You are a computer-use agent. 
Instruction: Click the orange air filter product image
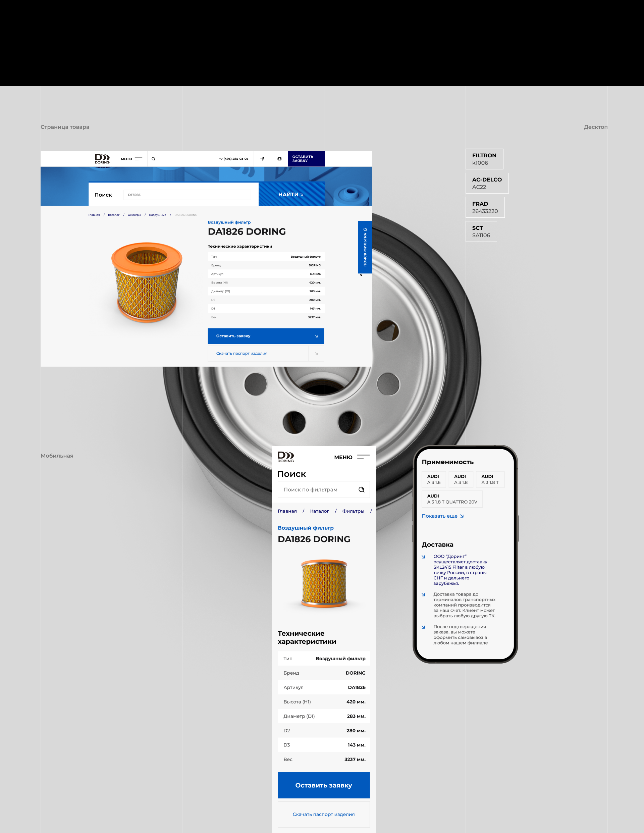click(x=147, y=282)
